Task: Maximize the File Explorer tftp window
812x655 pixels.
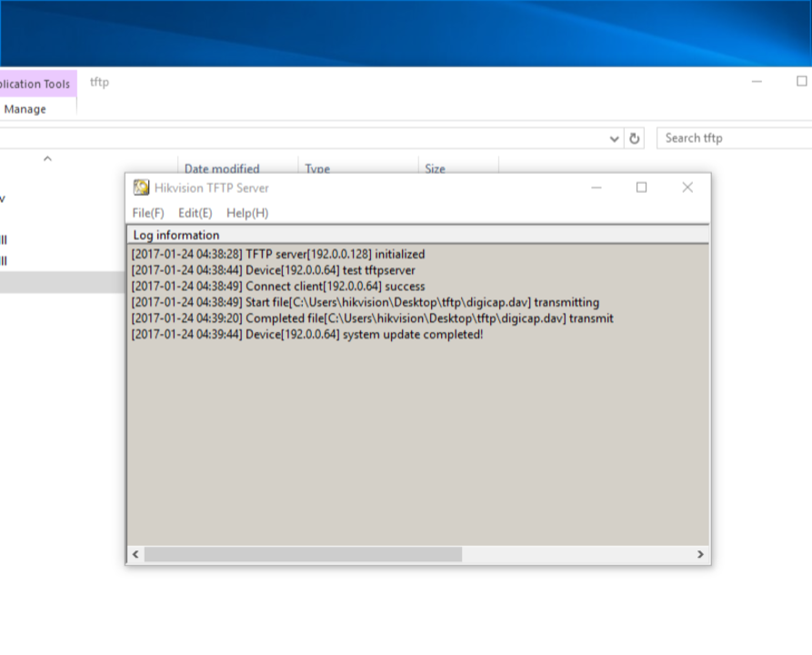Action: (802, 81)
